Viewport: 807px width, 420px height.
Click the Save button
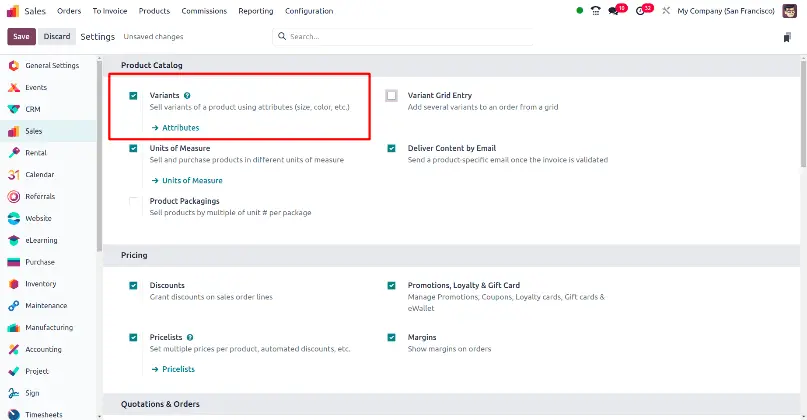point(22,37)
